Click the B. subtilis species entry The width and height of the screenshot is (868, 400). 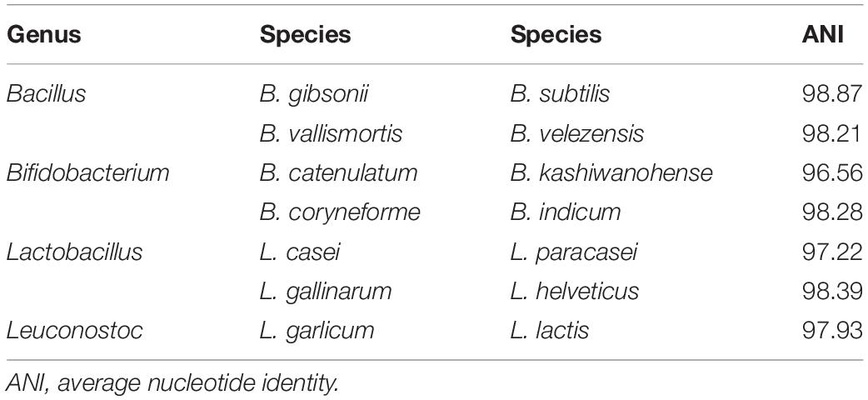coord(560,93)
